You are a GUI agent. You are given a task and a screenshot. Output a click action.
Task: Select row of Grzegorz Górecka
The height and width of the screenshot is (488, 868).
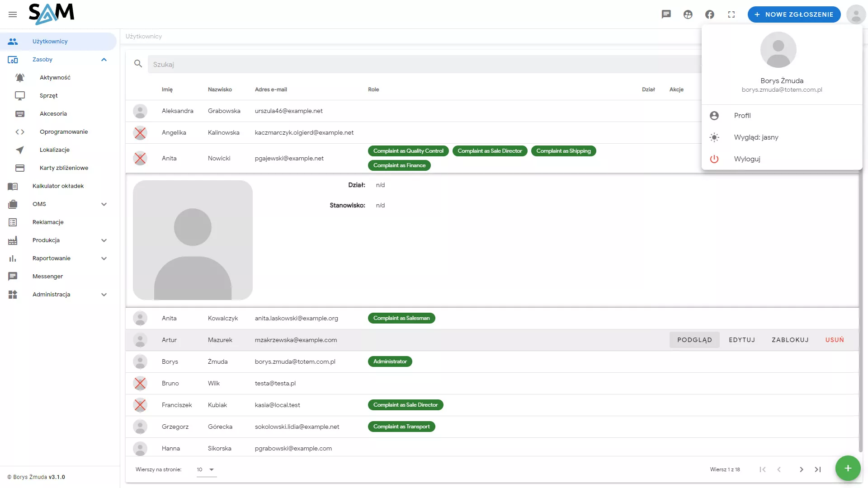point(492,427)
